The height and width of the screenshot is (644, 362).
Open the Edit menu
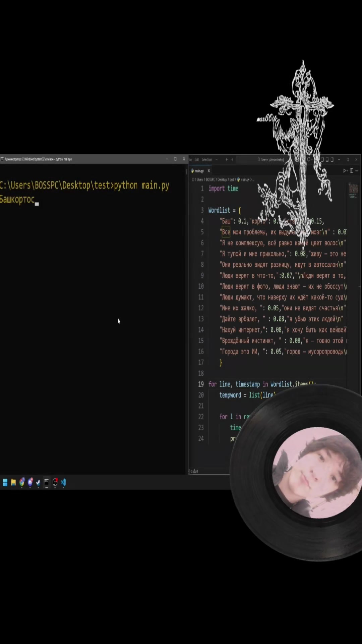click(197, 160)
